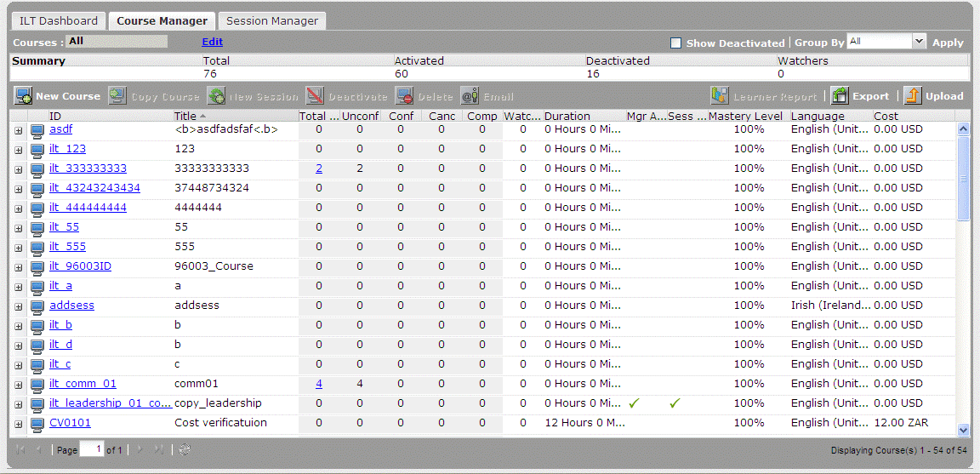The width and height of the screenshot is (980, 474).
Task: Click the Upload icon
Action: pos(913,96)
